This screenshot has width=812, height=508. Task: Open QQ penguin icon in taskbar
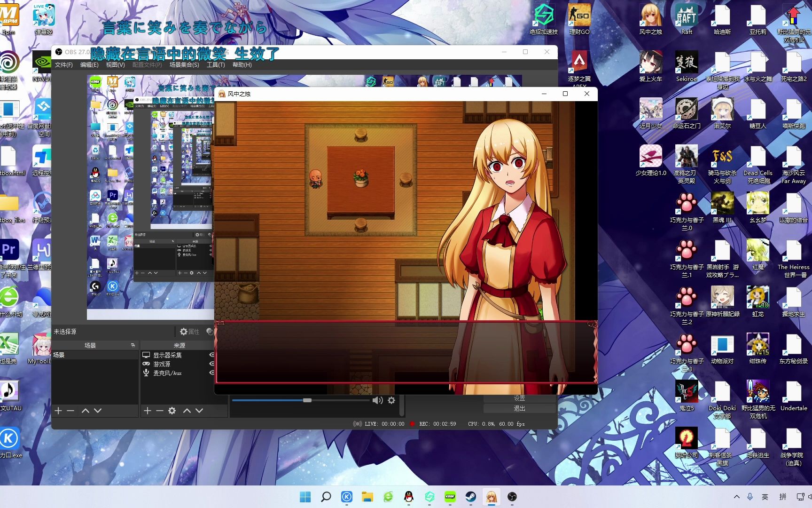pyautogui.click(x=408, y=497)
